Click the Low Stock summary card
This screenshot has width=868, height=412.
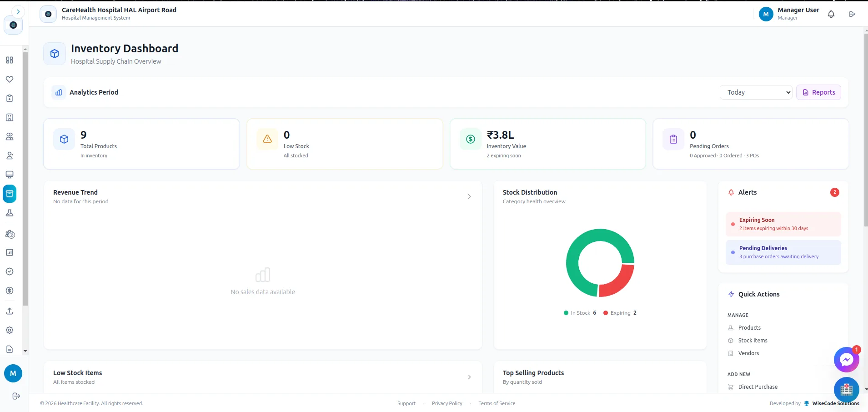(345, 144)
